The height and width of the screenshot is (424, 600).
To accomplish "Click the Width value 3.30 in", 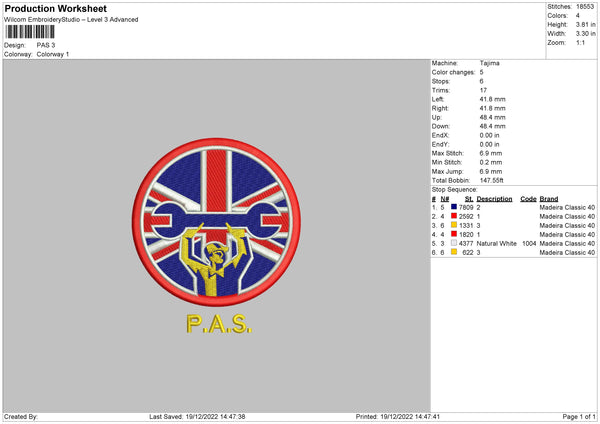I will (x=586, y=34).
